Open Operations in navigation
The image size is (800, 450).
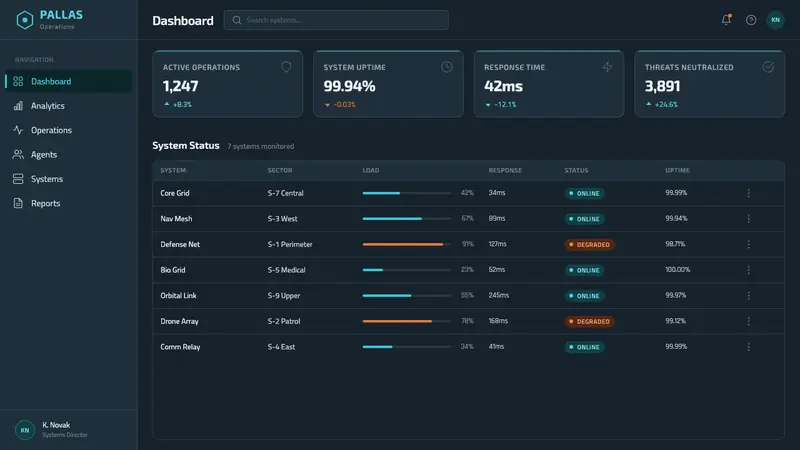tap(68, 130)
